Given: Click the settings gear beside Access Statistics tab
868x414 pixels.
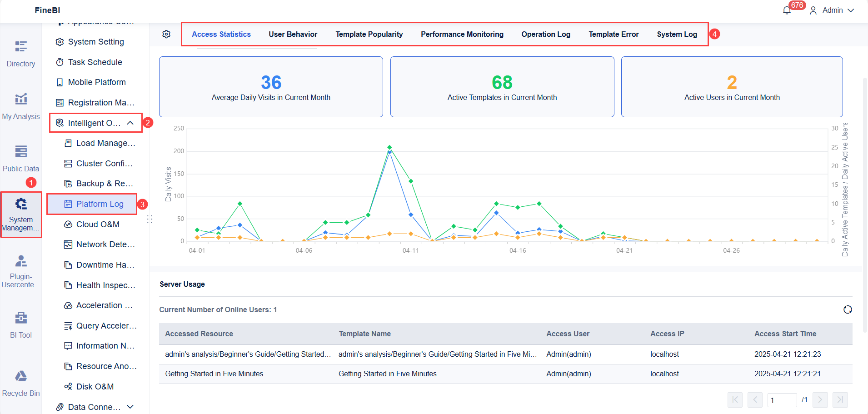Looking at the screenshot, I should tap(166, 34).
